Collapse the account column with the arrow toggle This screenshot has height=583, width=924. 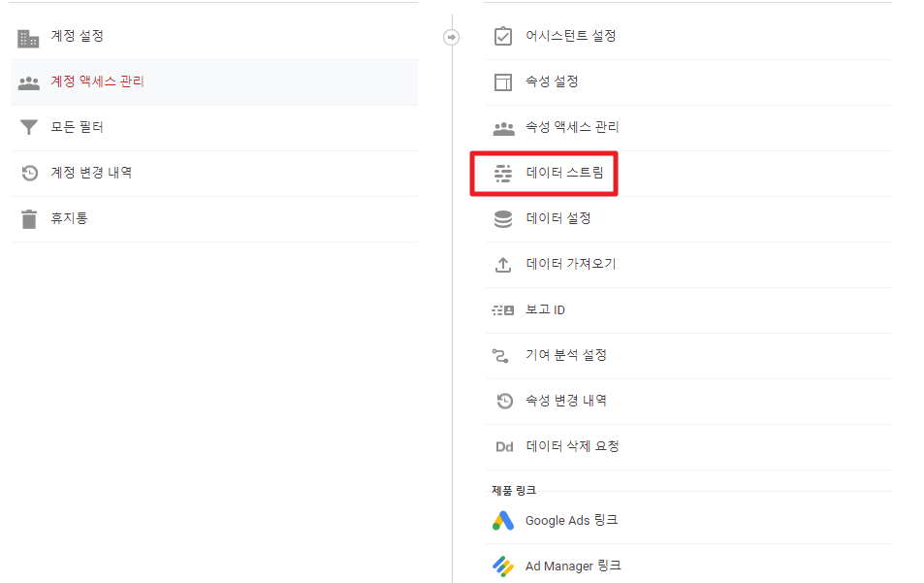(451, 36)
